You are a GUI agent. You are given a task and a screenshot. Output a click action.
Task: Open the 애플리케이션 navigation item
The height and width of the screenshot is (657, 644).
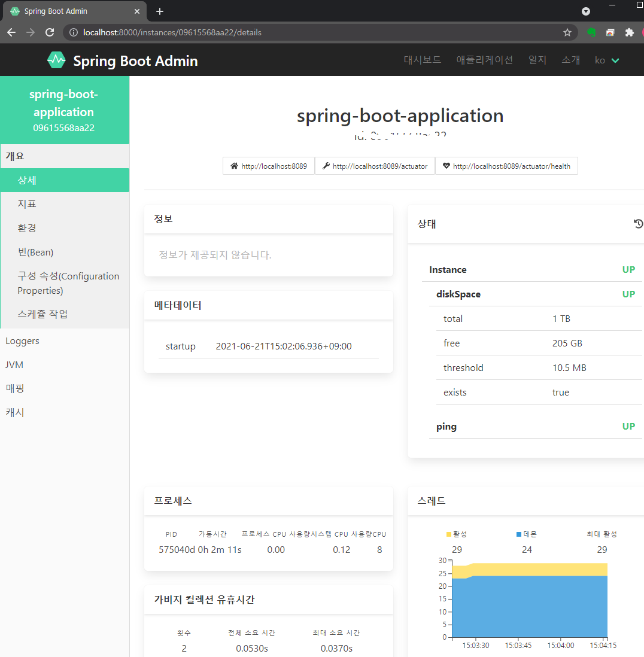(x=484, y=60)
